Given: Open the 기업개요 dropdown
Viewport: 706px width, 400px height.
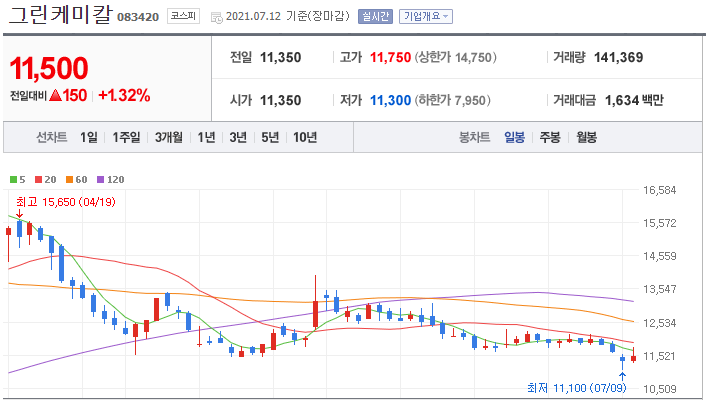Looking at the screenshot, I should pyautogui.click(x=426, y=17).
